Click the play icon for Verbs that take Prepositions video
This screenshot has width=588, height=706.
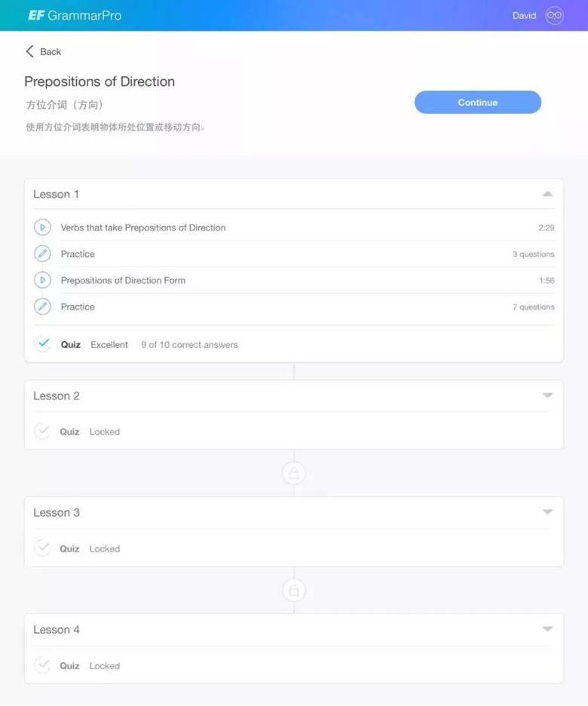[42, 228]
